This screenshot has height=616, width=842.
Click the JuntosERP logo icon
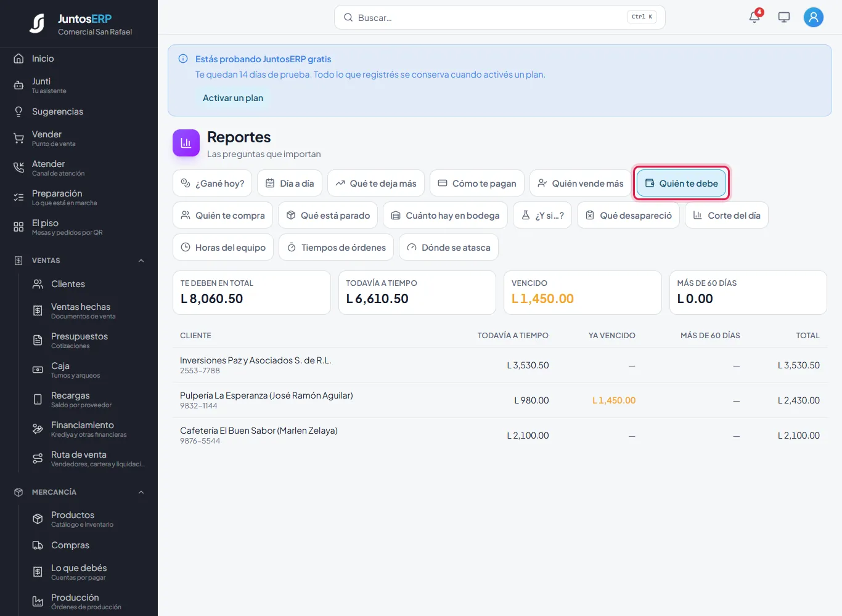coord(38,23)
